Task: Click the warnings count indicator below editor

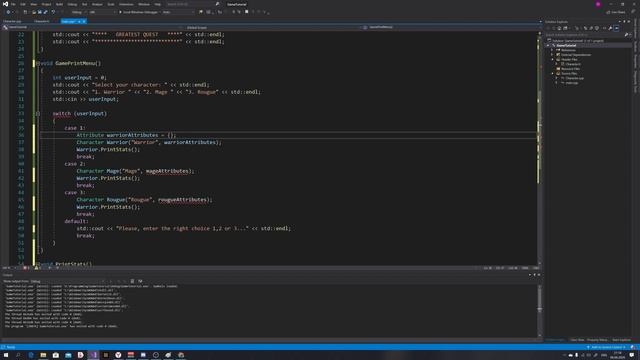Action: pyautogui.click(x=37, y=268)
